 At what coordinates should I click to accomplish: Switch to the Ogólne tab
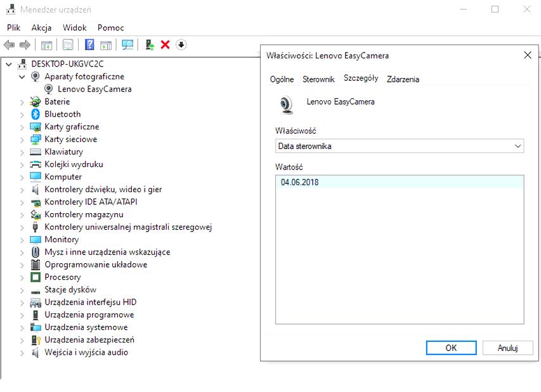point(282,79)
